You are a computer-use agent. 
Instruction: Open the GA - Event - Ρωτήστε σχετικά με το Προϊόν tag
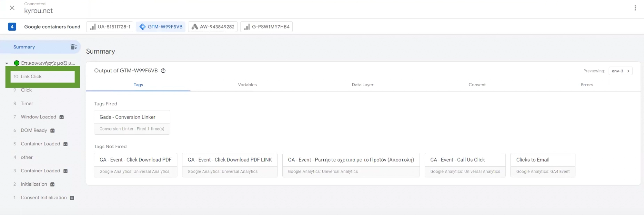pyautogui.click(x=351, y=165)
